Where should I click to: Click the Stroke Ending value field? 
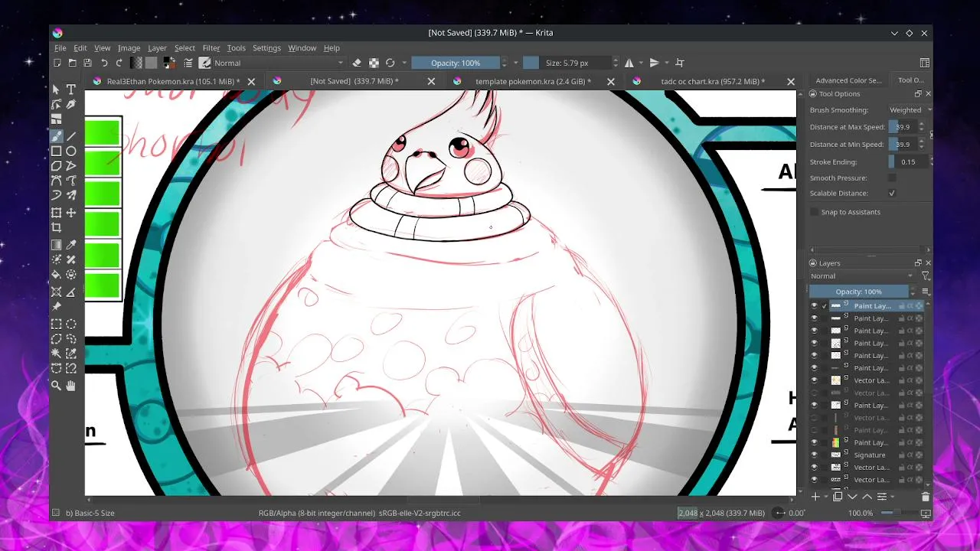[x=908, y=162]
